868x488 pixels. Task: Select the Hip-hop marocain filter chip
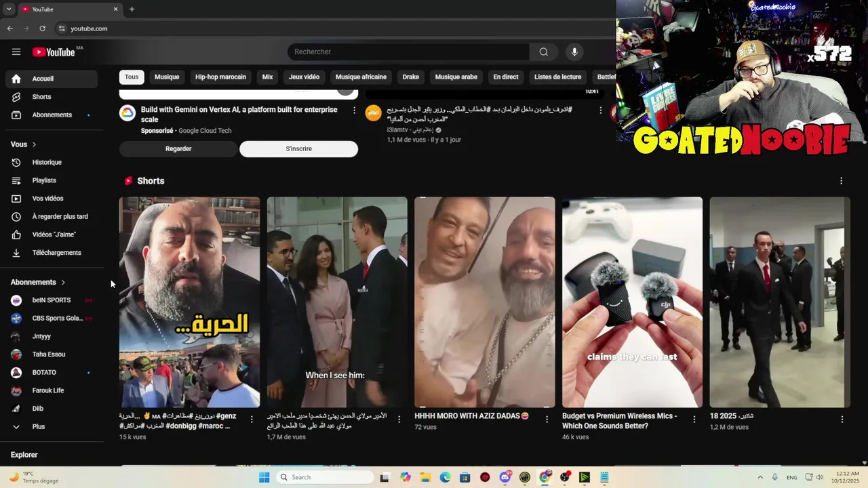[220, 77]
